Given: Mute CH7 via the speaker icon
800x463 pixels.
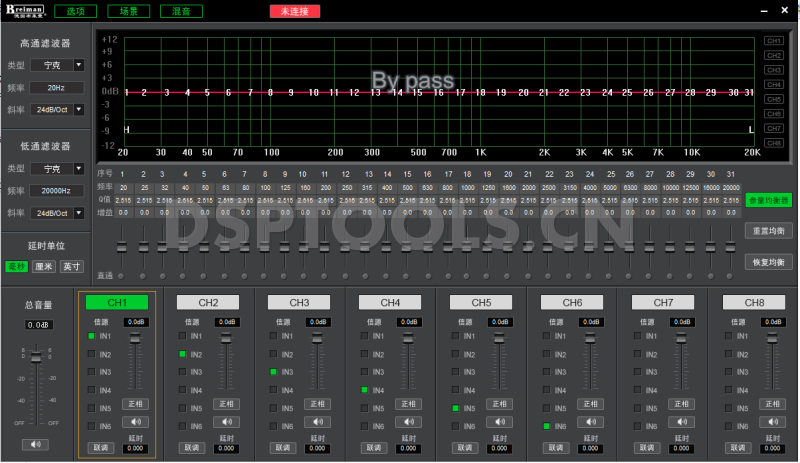Looking at the screenshot, I should click(683, 421).
